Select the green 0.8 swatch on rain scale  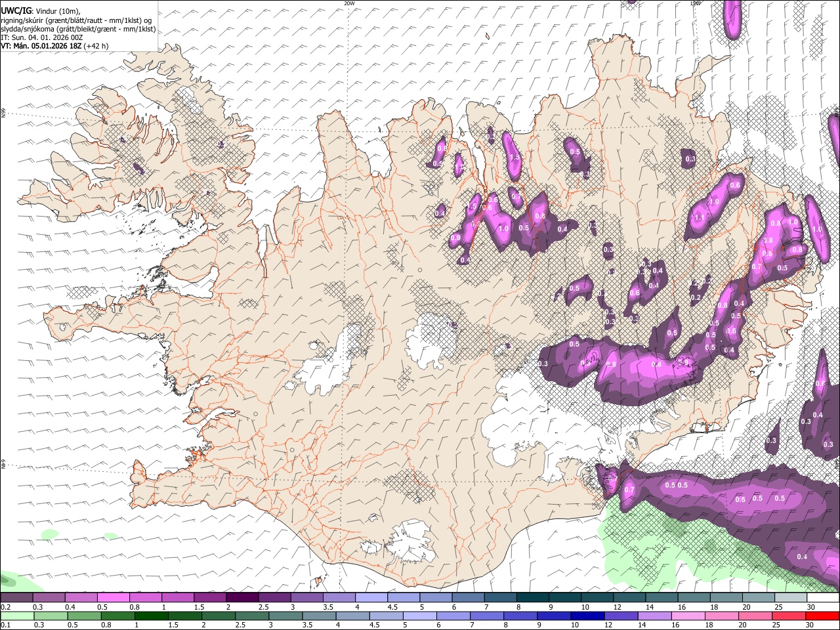point(117,616)
